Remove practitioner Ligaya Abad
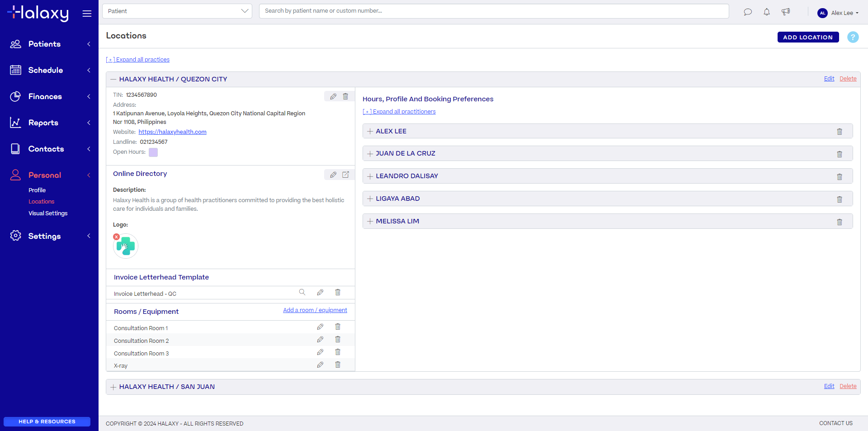 840,199
